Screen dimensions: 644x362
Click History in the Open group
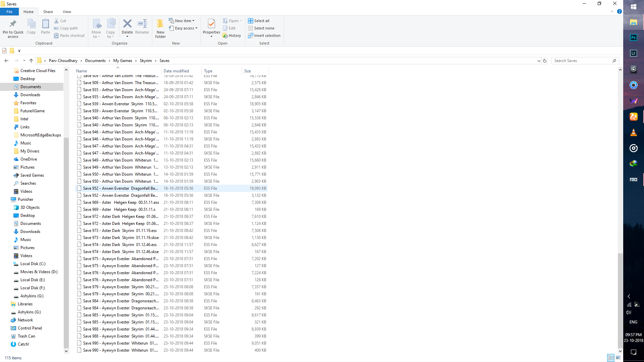click(232, 36)
